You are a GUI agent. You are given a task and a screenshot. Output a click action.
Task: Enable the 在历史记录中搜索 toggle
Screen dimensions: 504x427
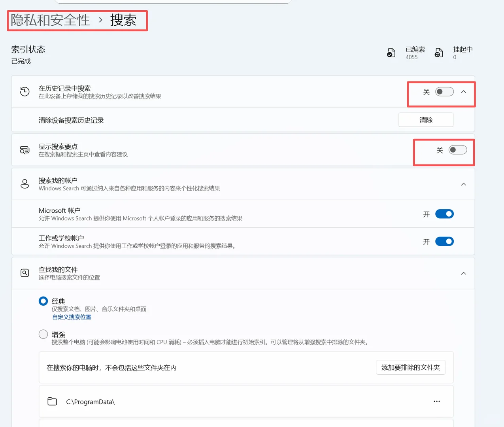[444, 91]
